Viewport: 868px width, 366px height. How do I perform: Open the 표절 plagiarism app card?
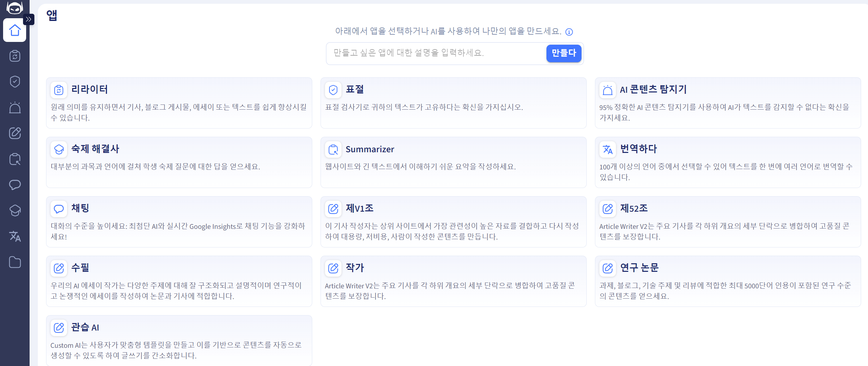click(454, 103)
